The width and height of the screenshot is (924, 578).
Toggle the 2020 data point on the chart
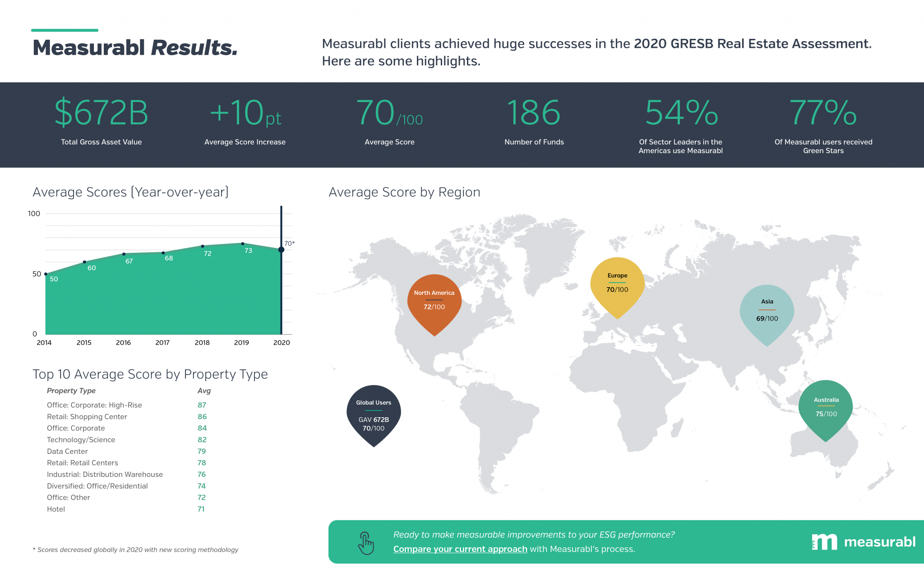(281, 250)
